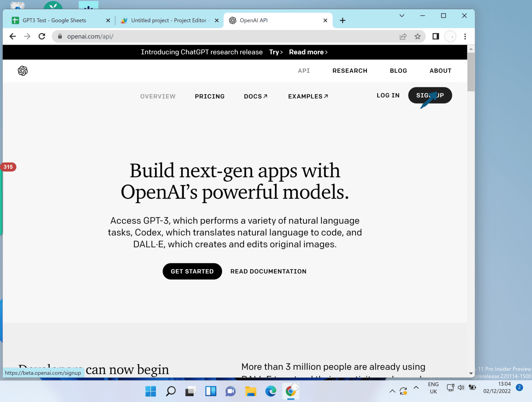532x402 pixels.
Task: Open File Explorer from the taskbar
Action: tap(250, 391)
